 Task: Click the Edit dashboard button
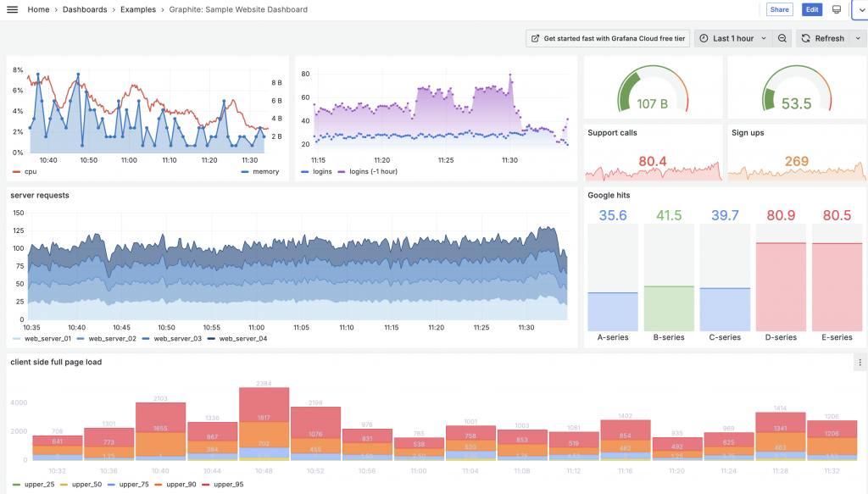812,9
